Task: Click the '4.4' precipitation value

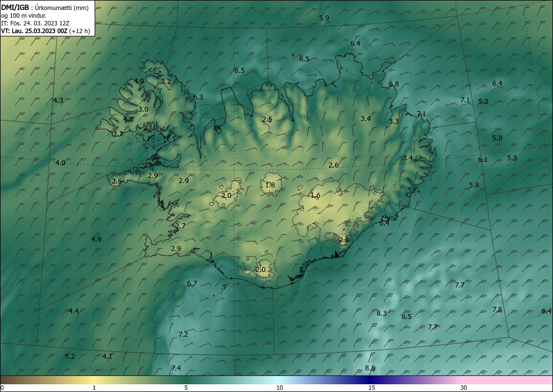Action: coord(74,311)
